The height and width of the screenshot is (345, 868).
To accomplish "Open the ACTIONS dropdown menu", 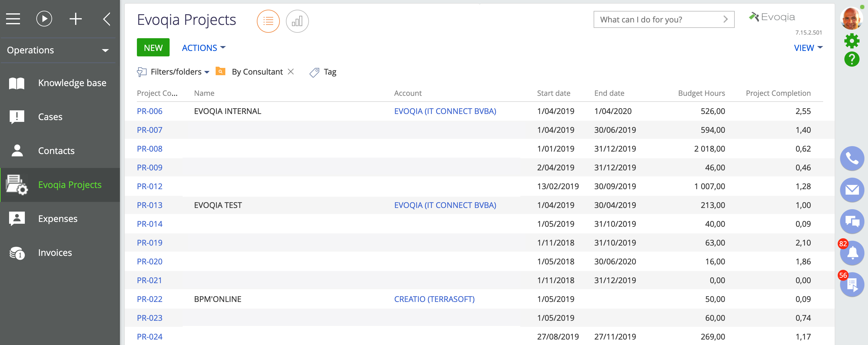I will (x=204, y=48).
